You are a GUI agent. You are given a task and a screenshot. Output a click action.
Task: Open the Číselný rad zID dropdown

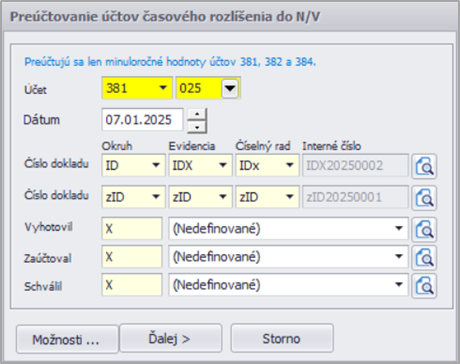(290, 197)
